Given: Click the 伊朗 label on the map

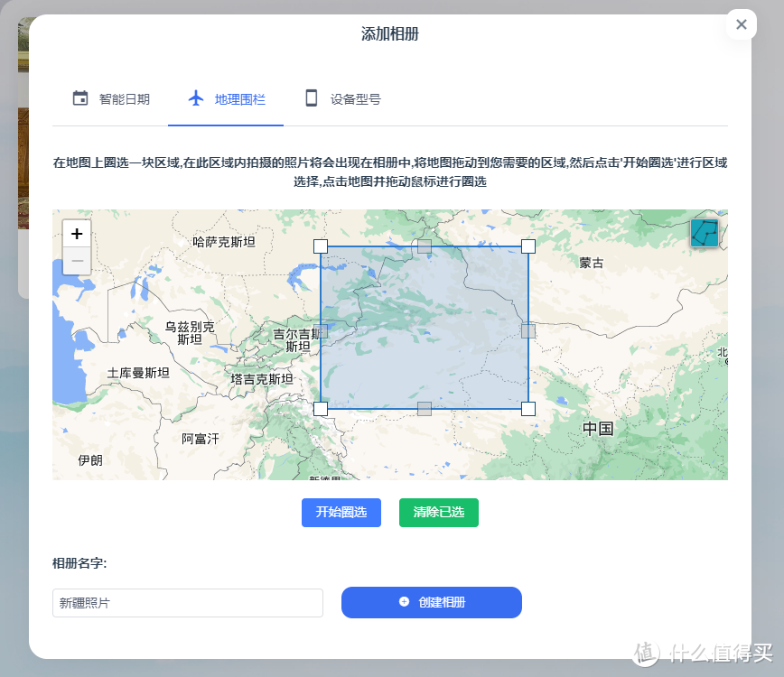Looking at the screenshot, I should pyautogui.click(x=90, y=460).
